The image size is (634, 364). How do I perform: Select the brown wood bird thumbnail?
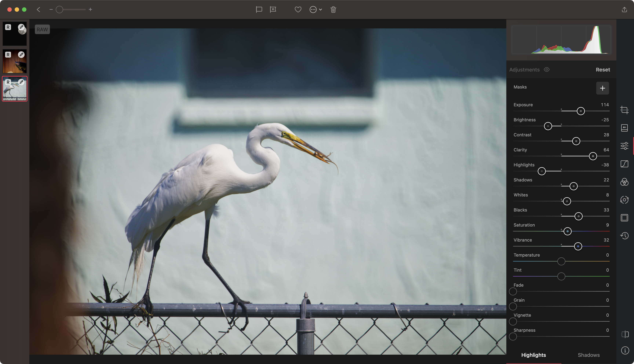[14, 61]
